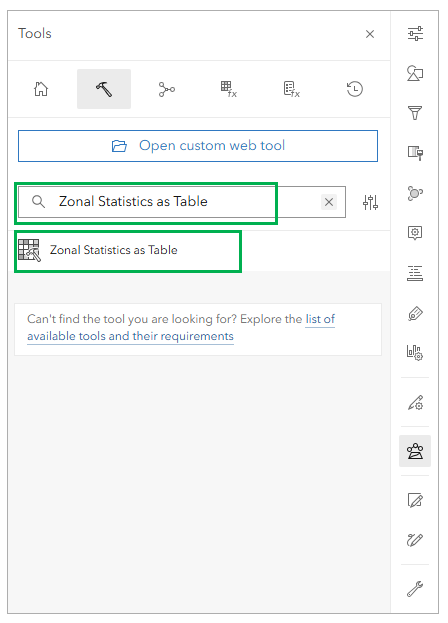The width and height of the screenshot is (448, 623).
Task: Open the analysis History clock icon
Action: (x=354, y=89)
